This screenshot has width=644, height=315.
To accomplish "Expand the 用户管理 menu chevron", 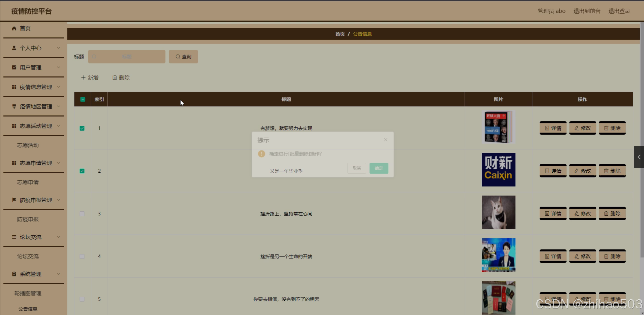I will pyautogui.click(x=58, y=67).
